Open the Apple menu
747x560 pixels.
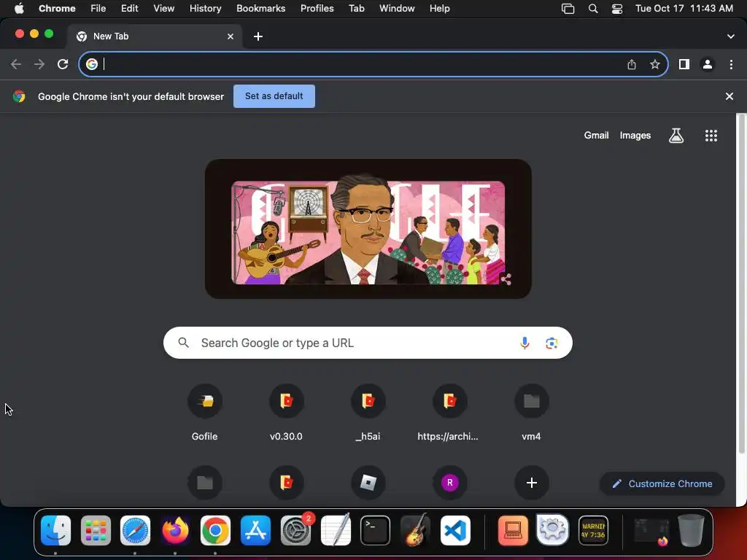click(x=19, y=9)
